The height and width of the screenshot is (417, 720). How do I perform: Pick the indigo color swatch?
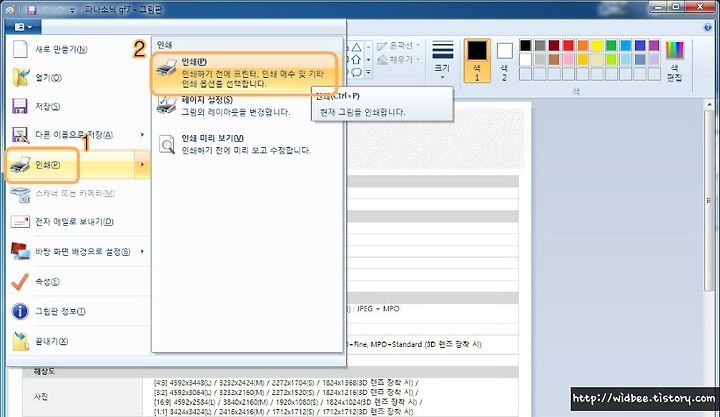point(640,45)
